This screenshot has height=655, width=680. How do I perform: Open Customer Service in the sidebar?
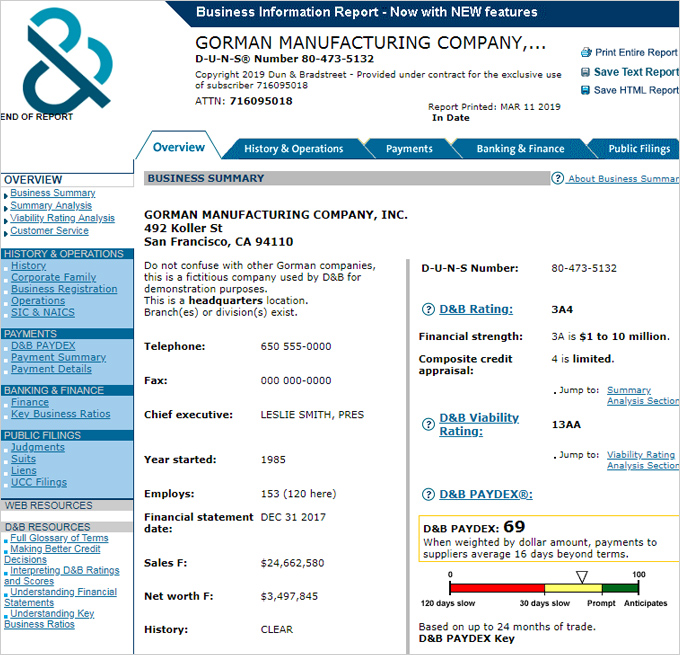point(49,230)
